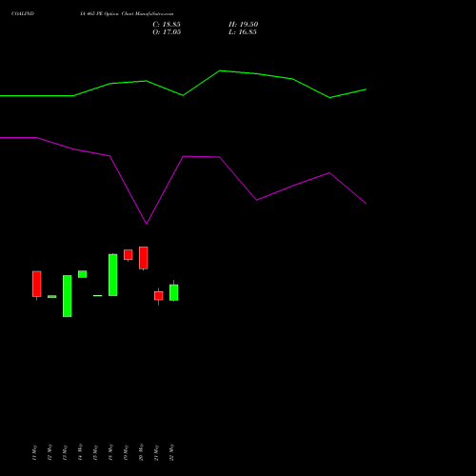The image size is (476, 476).
Task: Select the small red 19 May candle
Action: (129, 255)
